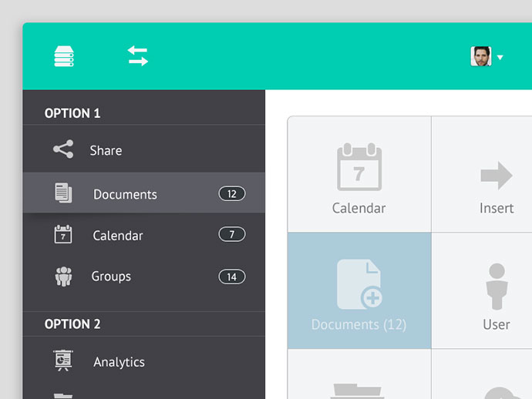Click the transfer arrows icon in header
This screenshot has width=532, height=399.
(x=138, y=56)
